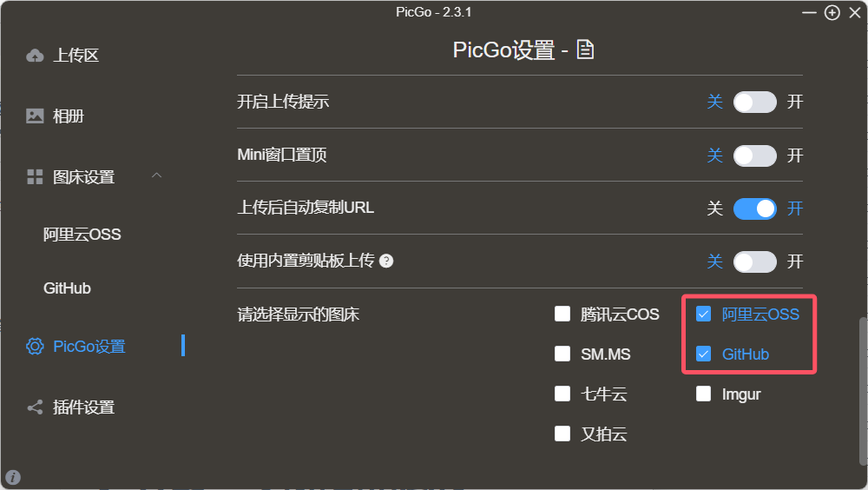Click the vertical scrollbar on the right

pos(863,391)
